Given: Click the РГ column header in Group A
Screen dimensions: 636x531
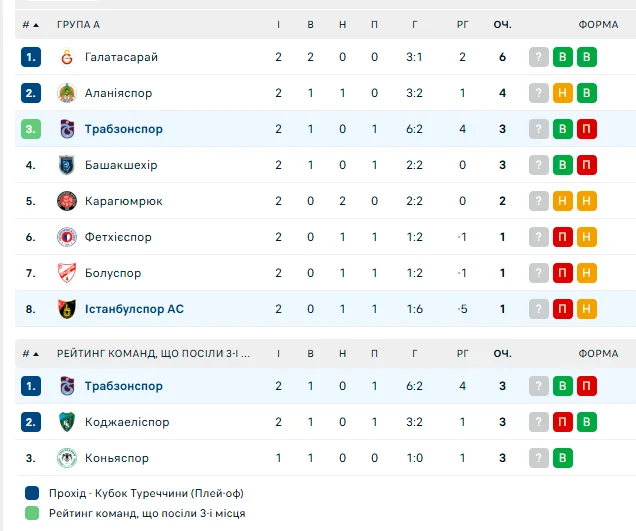Looking at the screenshot, I should coord(463,24).
